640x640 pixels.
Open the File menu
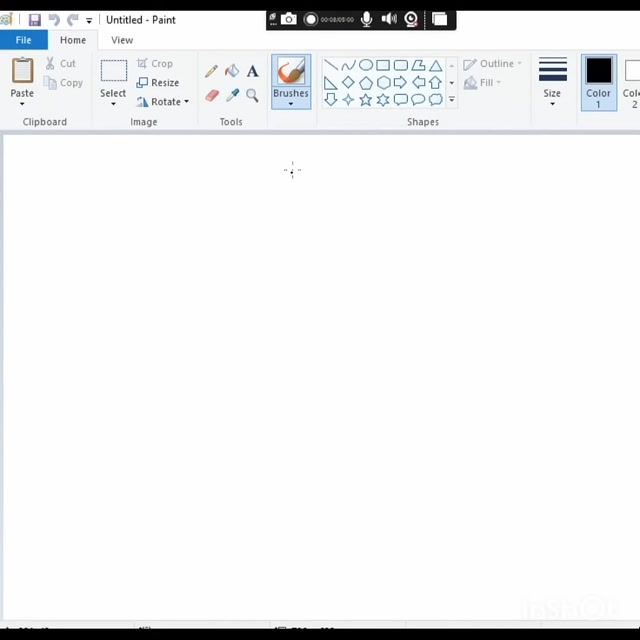(23, 40)
